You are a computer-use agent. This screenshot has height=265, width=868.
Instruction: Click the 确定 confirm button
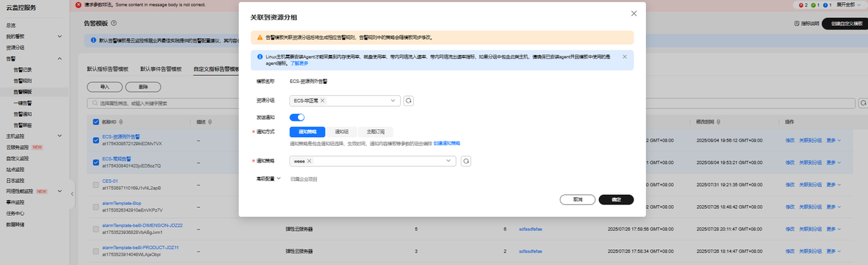[x=616, y=199]
